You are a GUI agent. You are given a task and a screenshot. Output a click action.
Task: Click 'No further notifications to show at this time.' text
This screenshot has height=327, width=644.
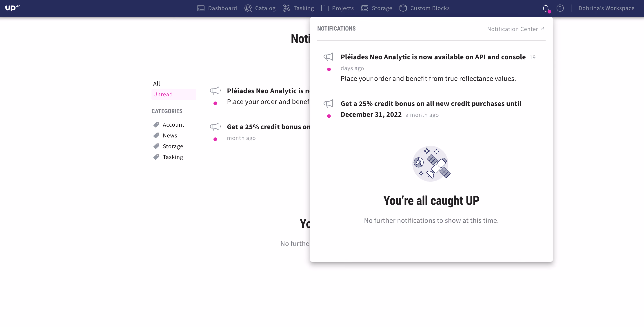[x=431, y=220]
